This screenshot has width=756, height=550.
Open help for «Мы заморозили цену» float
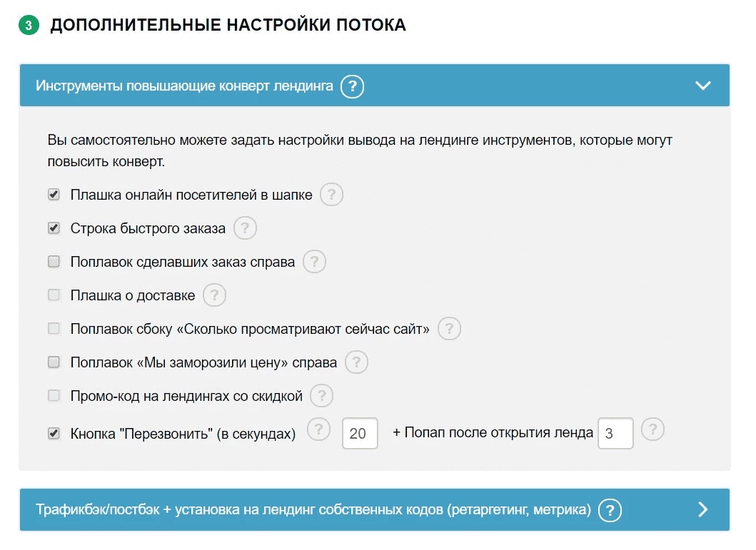357,362
